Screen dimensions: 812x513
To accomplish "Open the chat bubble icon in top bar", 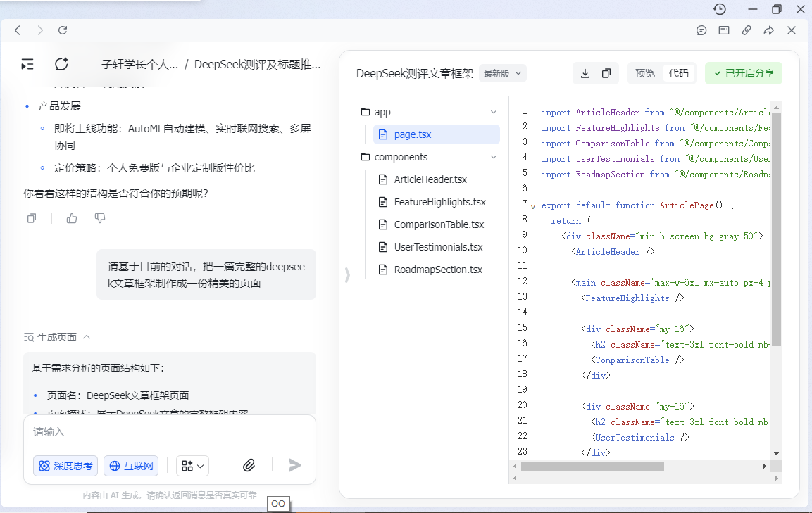I will coord(701,30).
